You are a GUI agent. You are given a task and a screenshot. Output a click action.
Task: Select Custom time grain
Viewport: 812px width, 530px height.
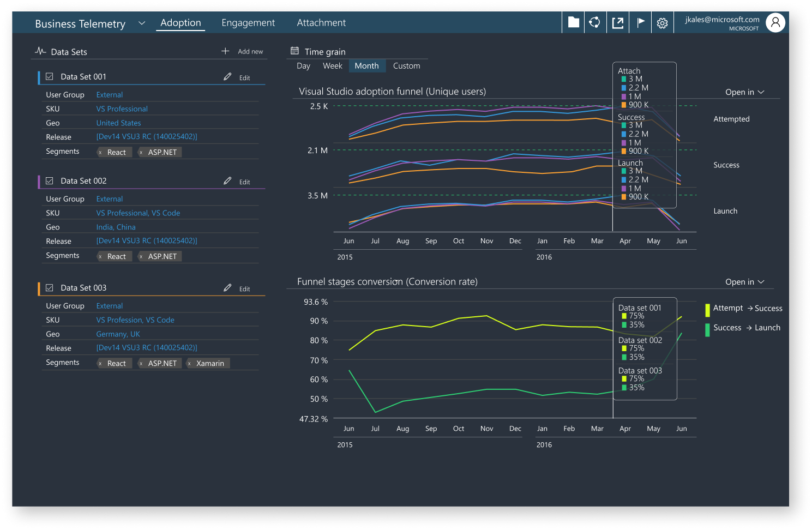coord(407,66)
